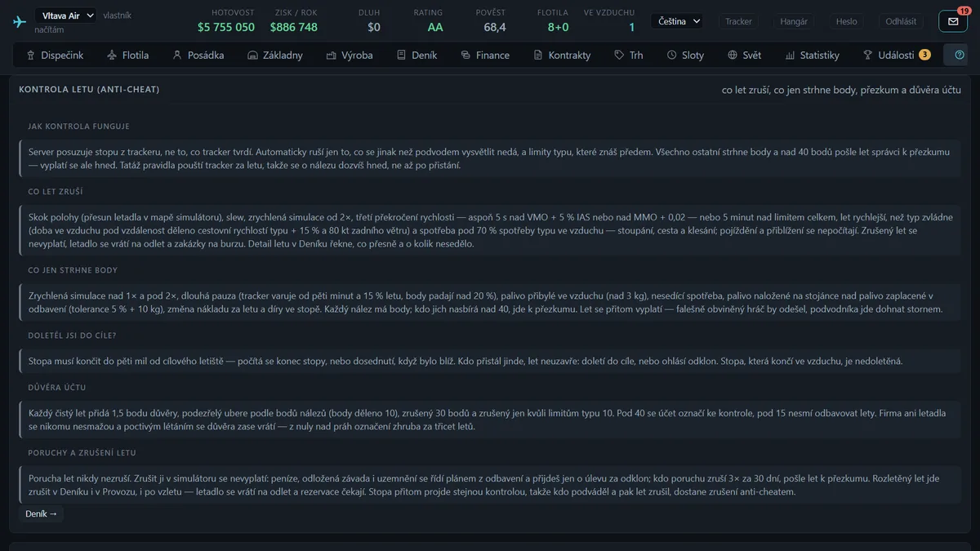This screenshot has width=980, height=551.
Task: Click the AA rating value
Action: [x=435, y=27]
